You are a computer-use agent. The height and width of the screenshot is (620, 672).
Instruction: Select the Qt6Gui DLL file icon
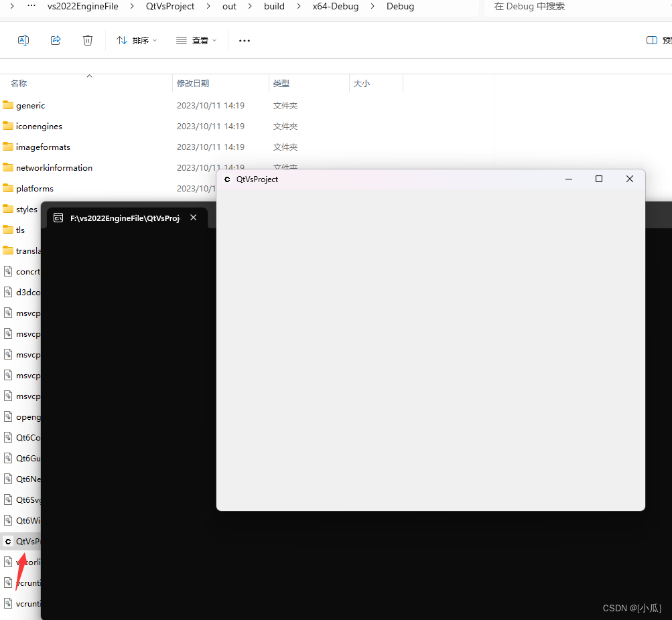(x=8, y=458)
